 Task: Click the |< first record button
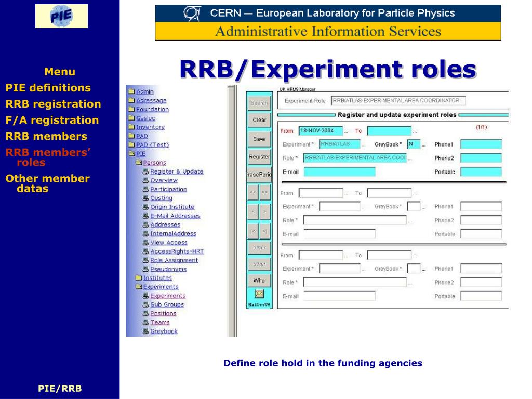[253, 231]
